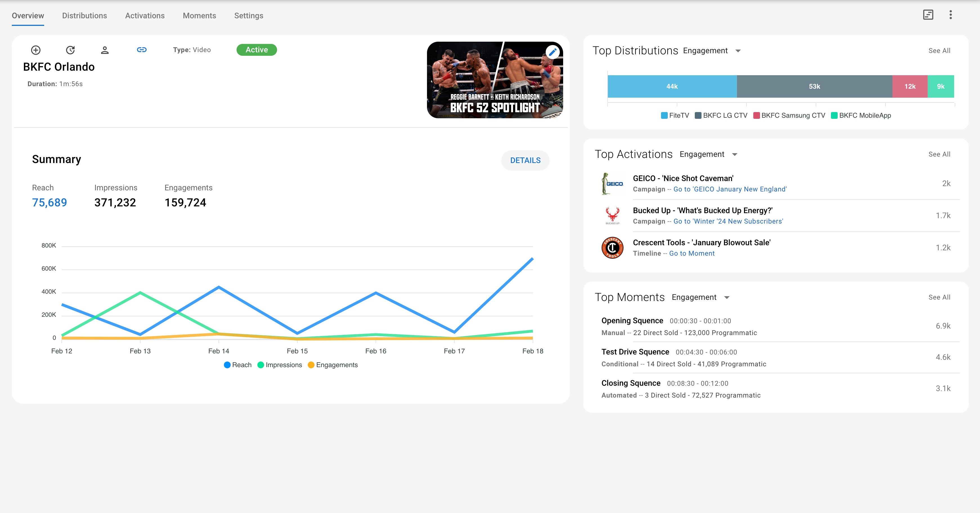Click the Feb 14 axis label
Image resolution: width=980 pixels, height=513 pixels.
219,351
